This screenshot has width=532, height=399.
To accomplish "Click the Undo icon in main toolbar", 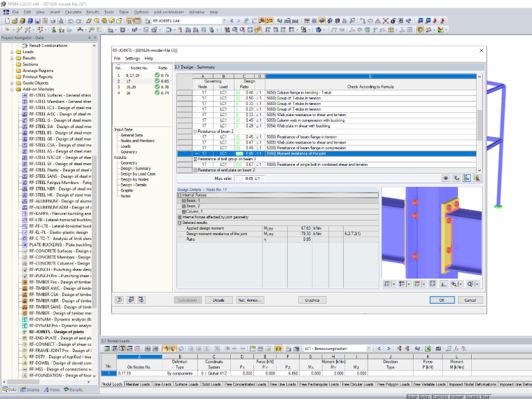I will pos(71,21).
